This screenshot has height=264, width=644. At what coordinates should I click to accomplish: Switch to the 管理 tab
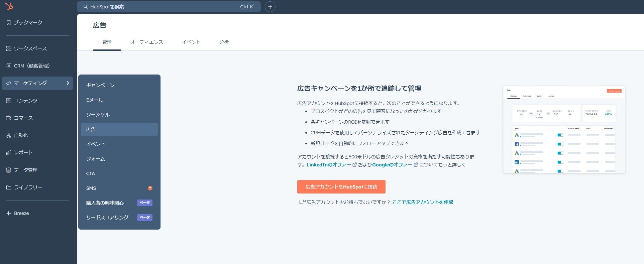point(107,42)
